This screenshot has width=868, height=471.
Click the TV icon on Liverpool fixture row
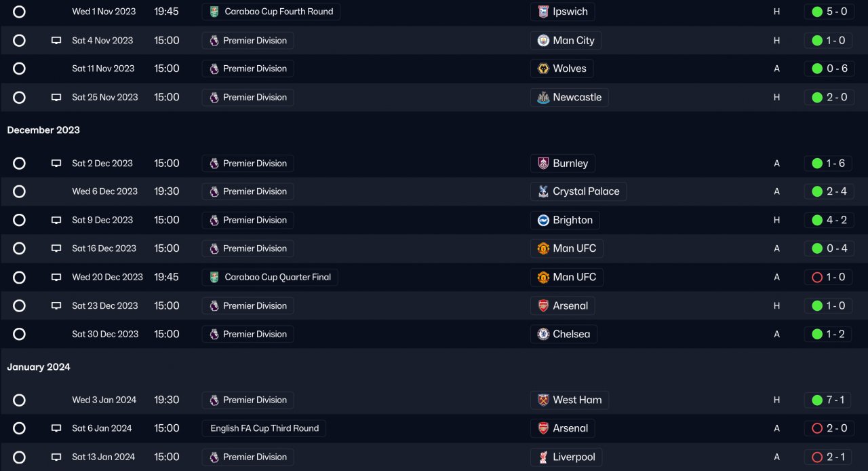pos(56,457)
